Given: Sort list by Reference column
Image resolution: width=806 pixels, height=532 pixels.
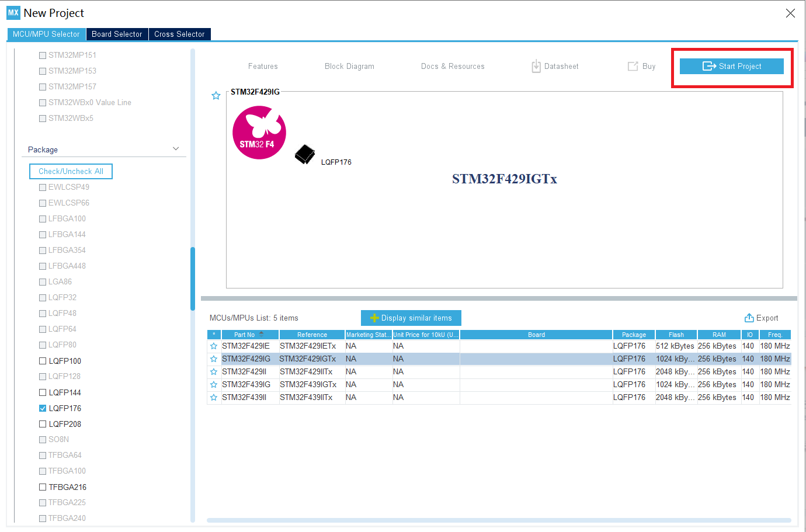Looking at the screenshot, I should click(x=312, y=335).
